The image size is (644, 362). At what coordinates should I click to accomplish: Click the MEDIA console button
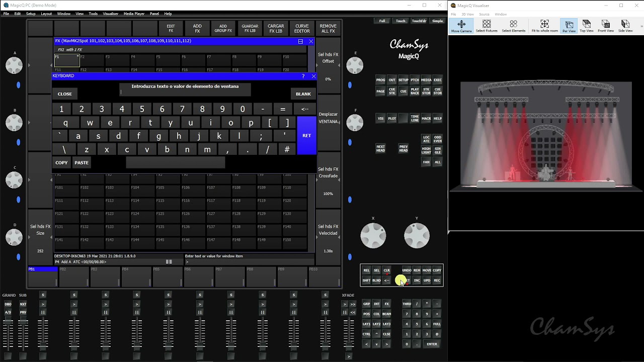[426, 80]
